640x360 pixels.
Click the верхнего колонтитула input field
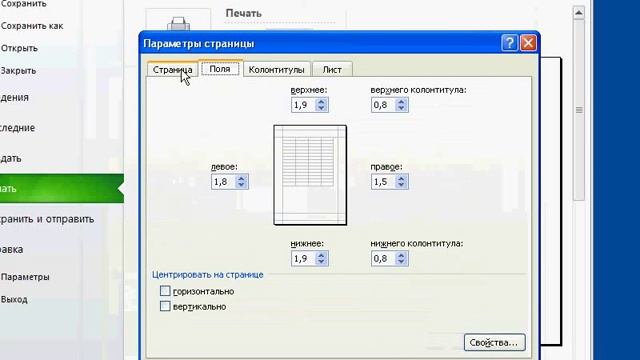383,105
